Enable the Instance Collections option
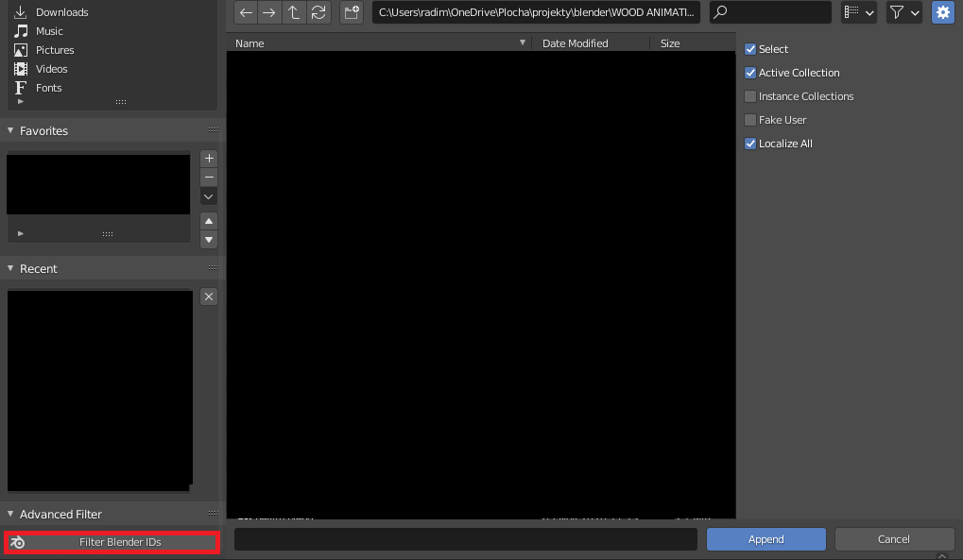The width and height of the screenshot is (963, 560). tap(750, 96)
